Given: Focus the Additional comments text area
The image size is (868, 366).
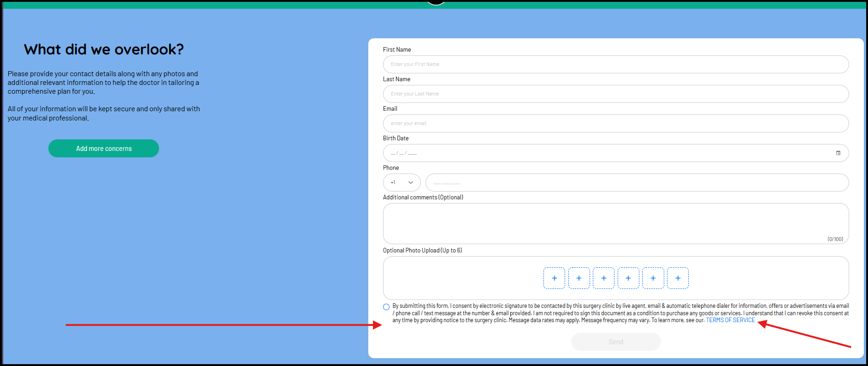Looking at the screenshot, I should (616, 224).
